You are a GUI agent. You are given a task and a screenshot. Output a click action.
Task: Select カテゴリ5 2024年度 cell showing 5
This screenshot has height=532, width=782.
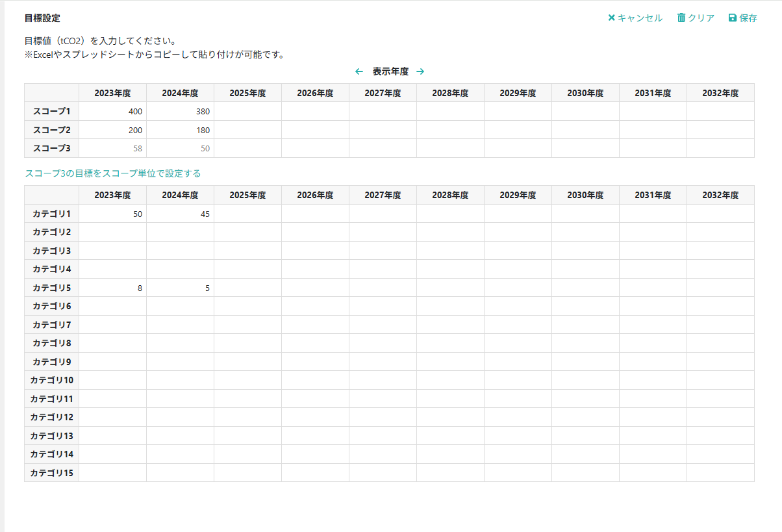click(181, 288)
